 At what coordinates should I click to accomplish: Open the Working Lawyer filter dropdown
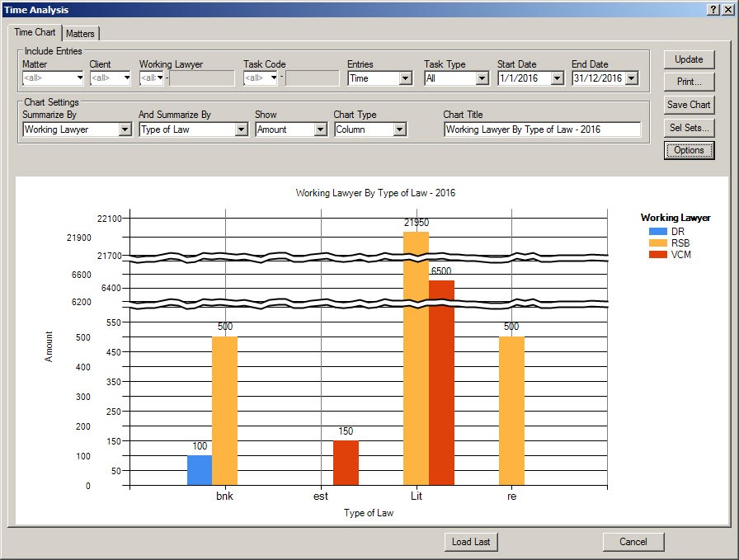160,78
